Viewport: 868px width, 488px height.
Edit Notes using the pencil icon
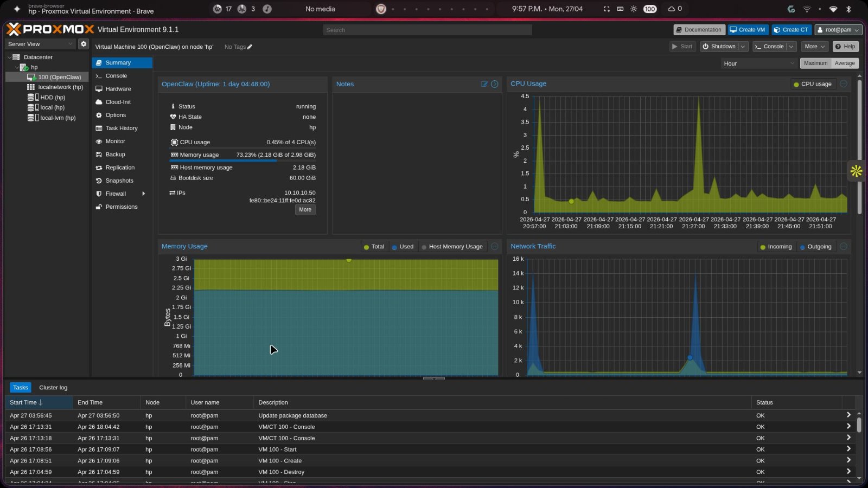pyautogui.click(x=484, y=84)
